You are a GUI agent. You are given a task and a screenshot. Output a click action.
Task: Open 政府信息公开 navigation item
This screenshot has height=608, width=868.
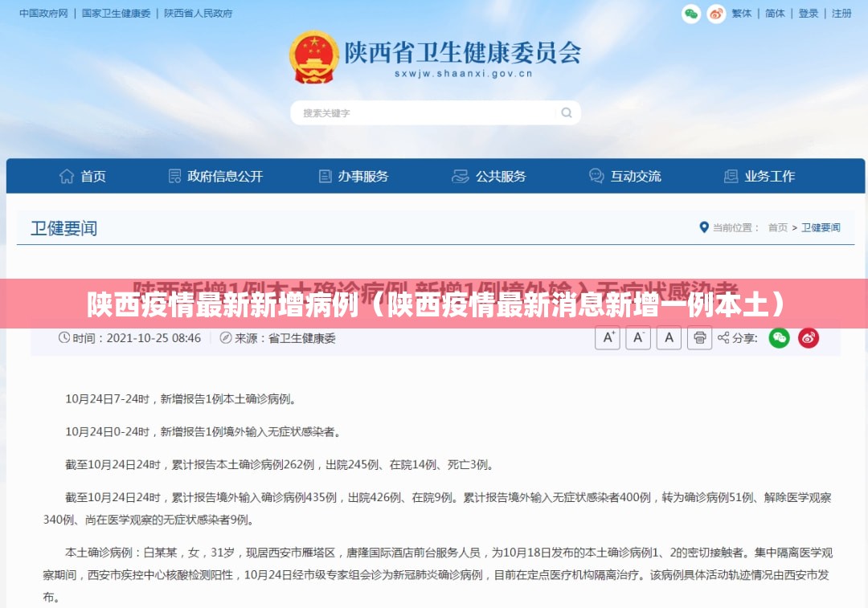tap(225, 177)
